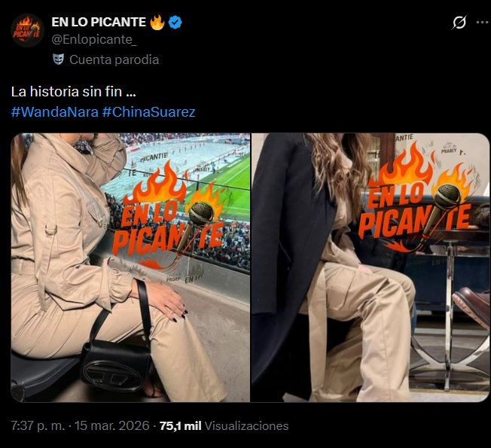Screen dimensions: 491x448
Task: Click the 7:37 p. m. timestamp
Action: tap(38, 425)
